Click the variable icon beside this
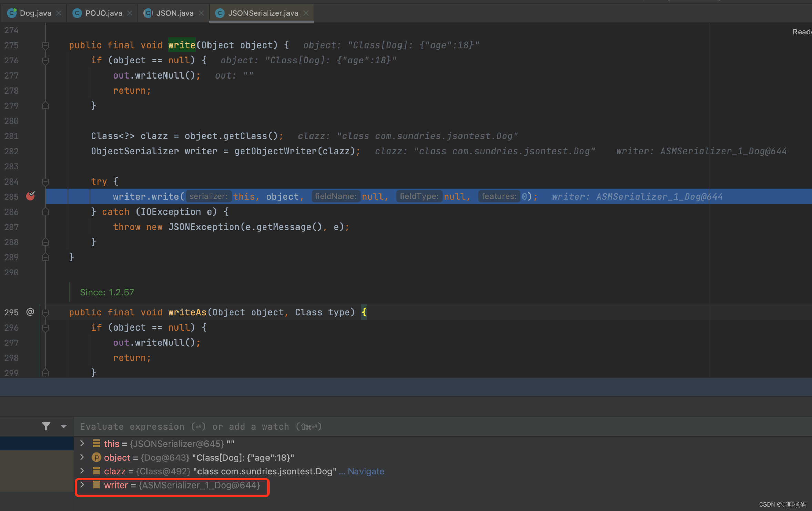The image size is (812, 511). [x=96, y=444]
